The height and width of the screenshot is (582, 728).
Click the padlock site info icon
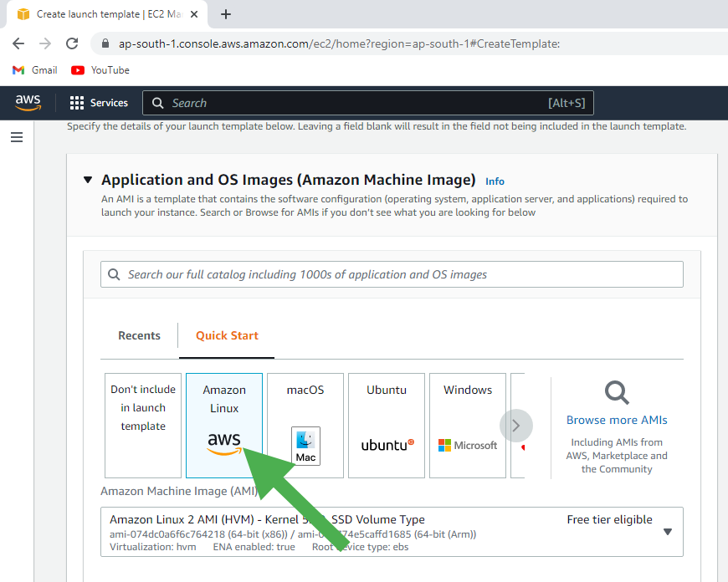click(105, 43)
